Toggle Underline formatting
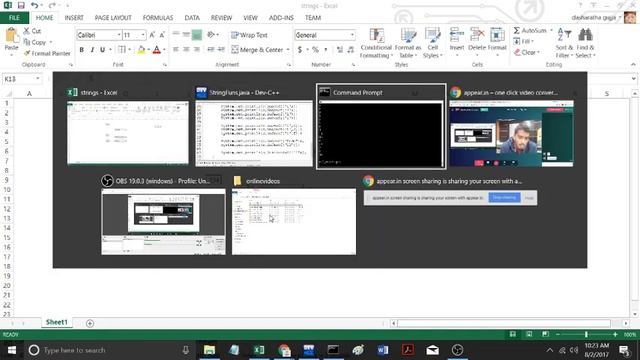 click(102, 50)
